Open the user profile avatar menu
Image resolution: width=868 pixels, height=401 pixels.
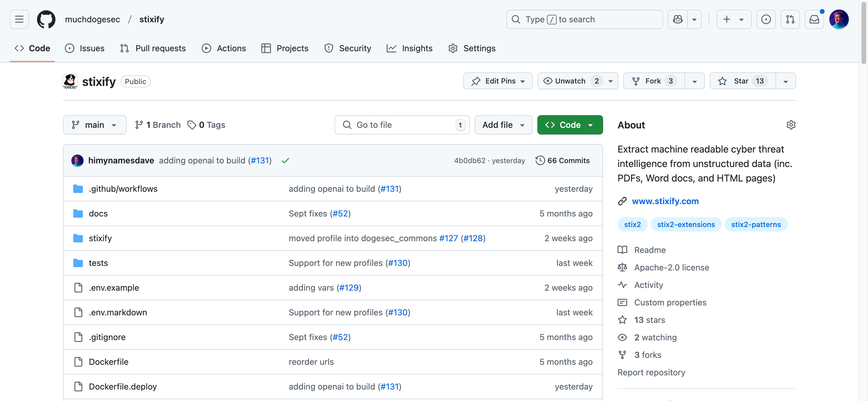pyautogui.click(x=839, y=19)
